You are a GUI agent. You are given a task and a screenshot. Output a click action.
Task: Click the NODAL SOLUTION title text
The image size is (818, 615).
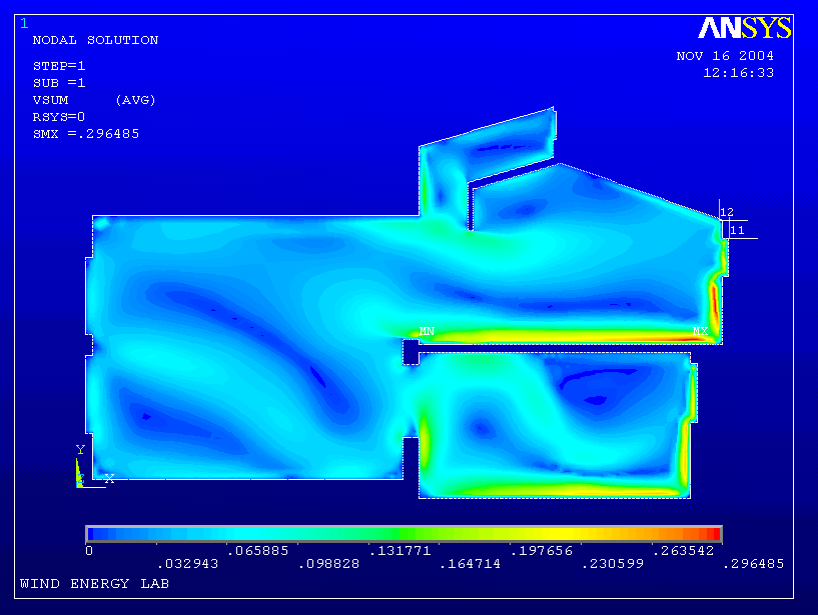tap(95, 40)
